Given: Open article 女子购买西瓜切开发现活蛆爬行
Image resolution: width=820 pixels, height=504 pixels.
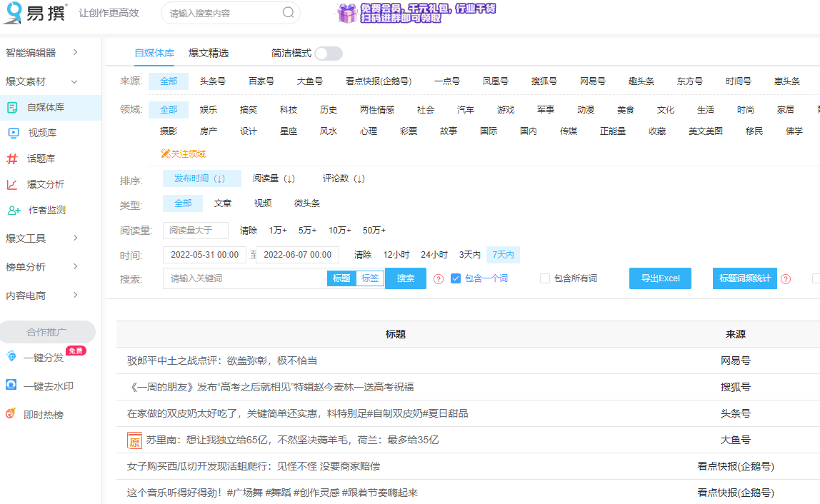Looking at the screenshot, I should click(254, 466).
